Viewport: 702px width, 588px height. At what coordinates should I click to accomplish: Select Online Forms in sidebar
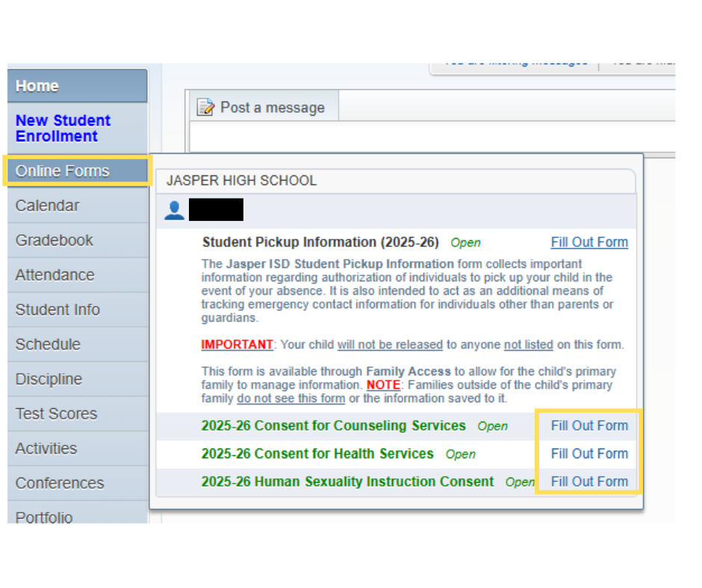[78, 171]
